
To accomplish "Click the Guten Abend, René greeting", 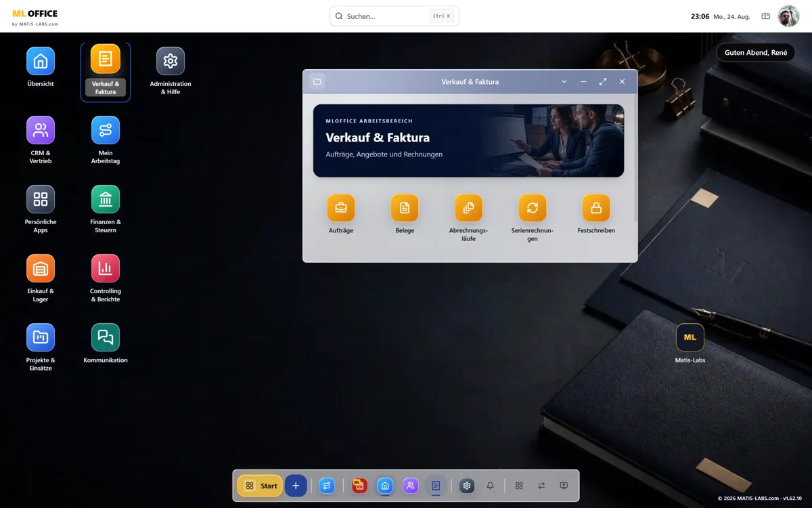I will 756,53.
